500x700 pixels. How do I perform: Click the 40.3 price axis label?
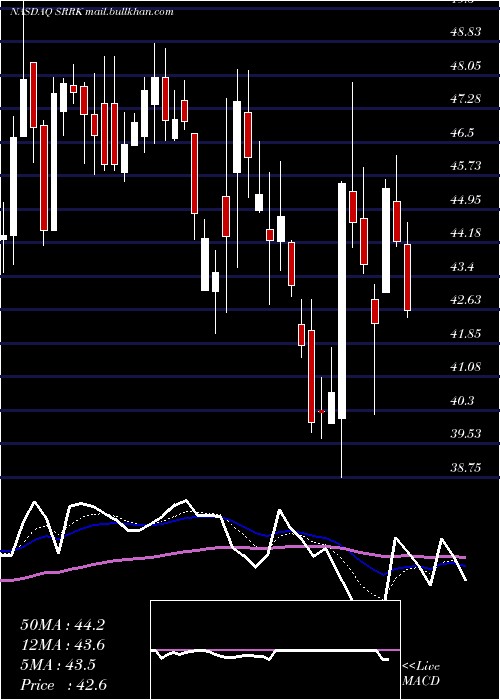[463, 400]
